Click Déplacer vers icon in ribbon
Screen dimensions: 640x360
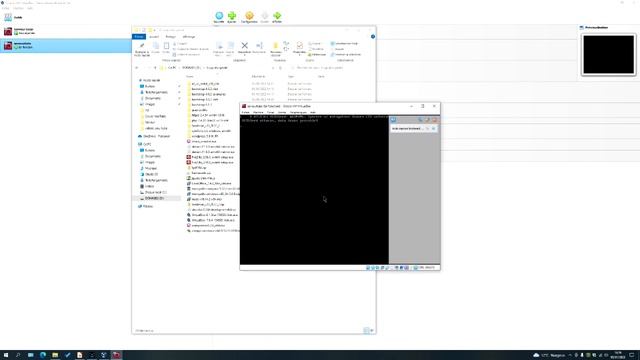(219, 46)
